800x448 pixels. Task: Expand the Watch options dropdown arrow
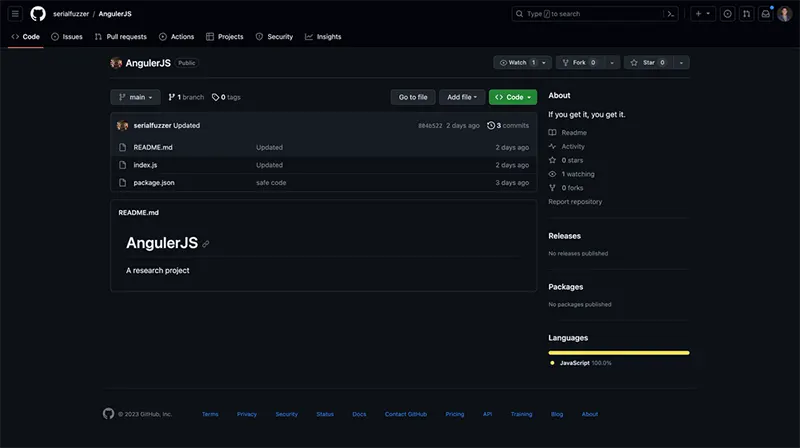point(544,63)
